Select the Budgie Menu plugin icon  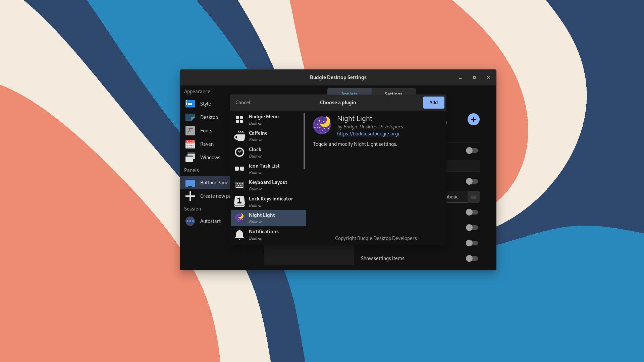(x=240, y=119)
